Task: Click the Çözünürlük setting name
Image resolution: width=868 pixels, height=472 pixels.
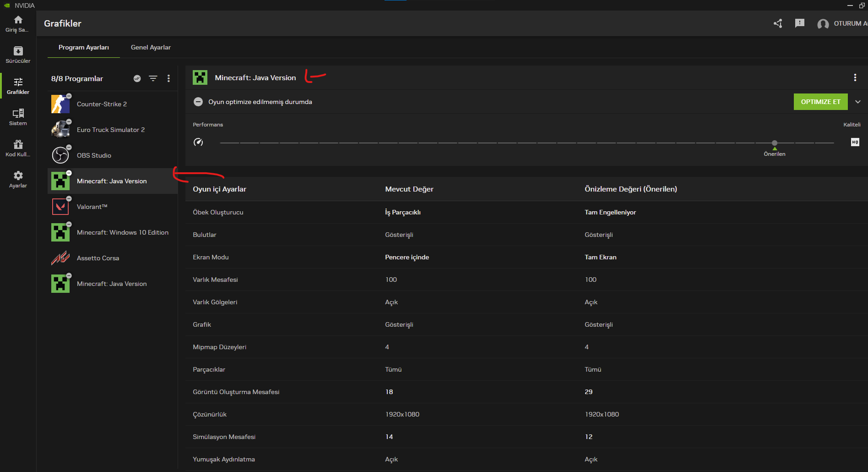Action: click(210, 414)
